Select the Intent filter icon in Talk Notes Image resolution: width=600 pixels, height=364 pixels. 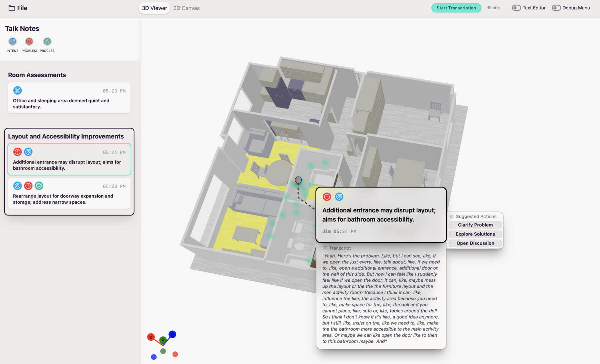12,42
